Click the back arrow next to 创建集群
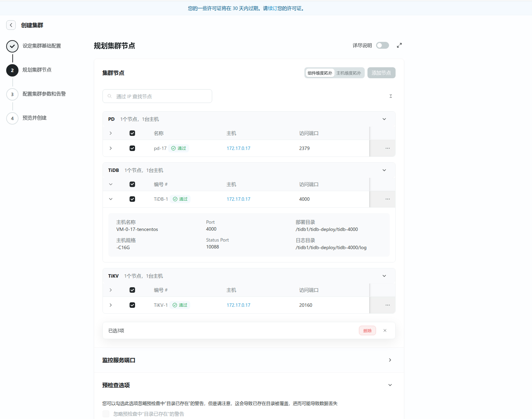The width and height of the screenshot is (532, 419). tap(11, 25)
